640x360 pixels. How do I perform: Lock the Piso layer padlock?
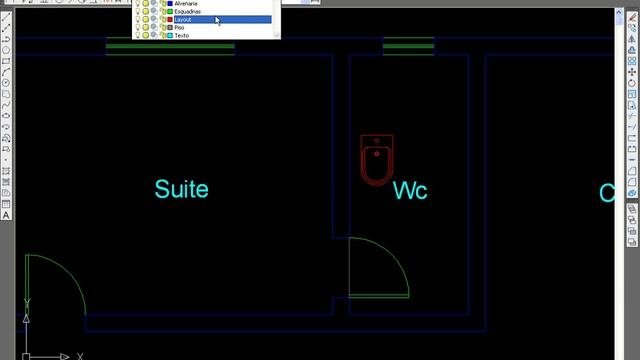click(x=163, y=27)
